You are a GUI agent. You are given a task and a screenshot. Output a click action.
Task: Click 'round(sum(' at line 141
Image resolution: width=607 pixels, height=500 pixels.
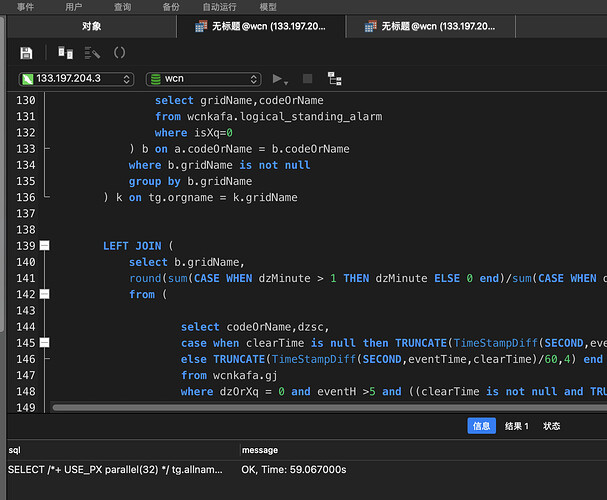tap(158, 279)
